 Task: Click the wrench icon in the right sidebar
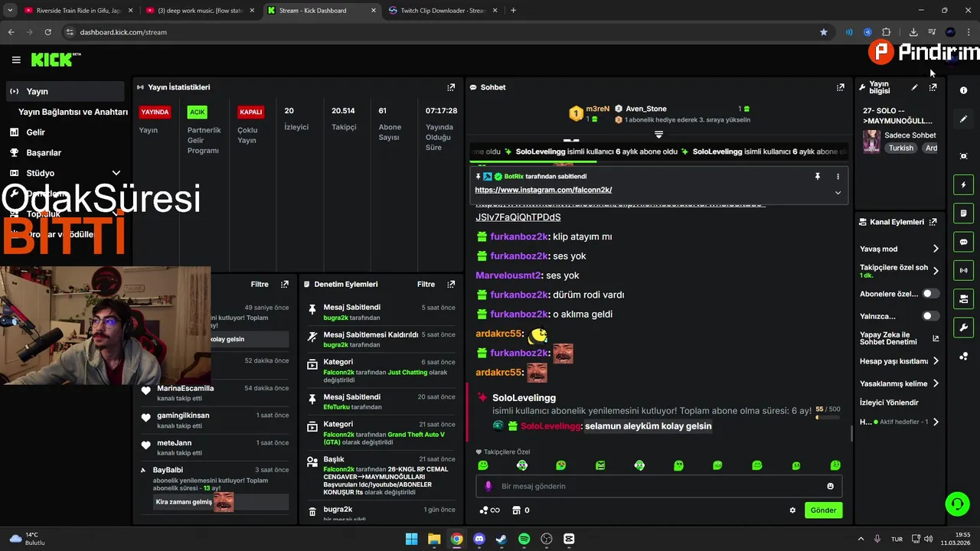(963, 328)
